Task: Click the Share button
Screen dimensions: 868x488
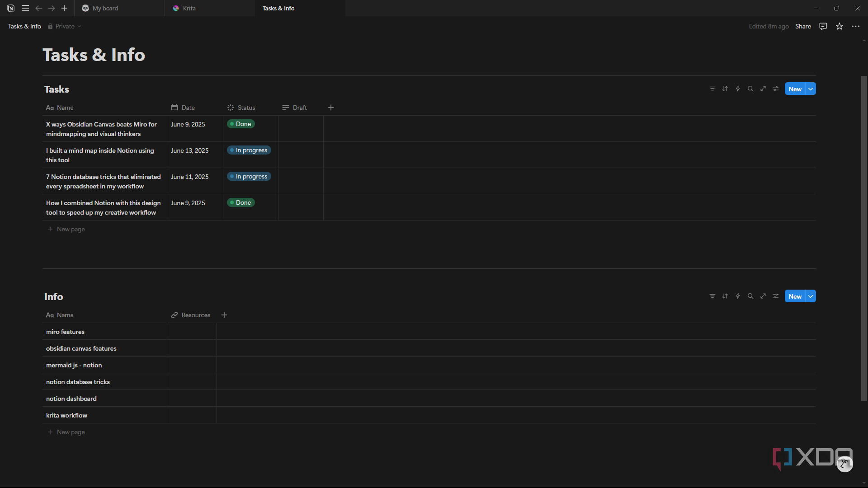Action: coord(803,26)
